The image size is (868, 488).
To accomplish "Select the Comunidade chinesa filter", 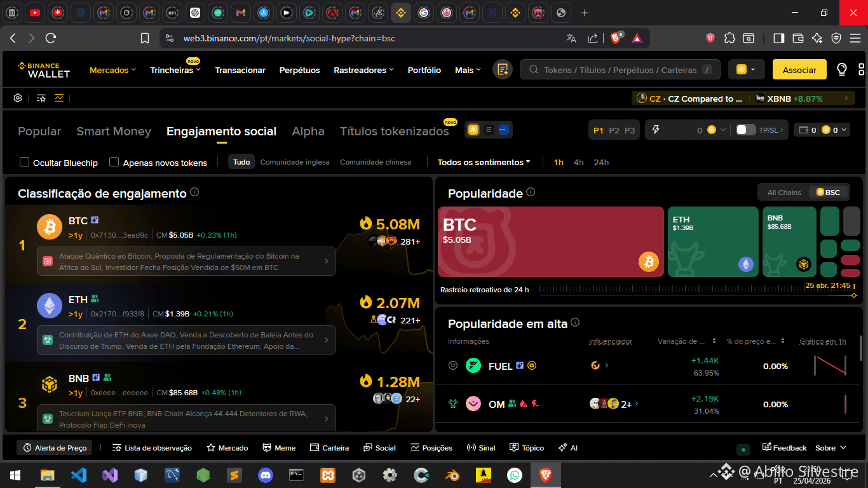I will click(376, 162).
